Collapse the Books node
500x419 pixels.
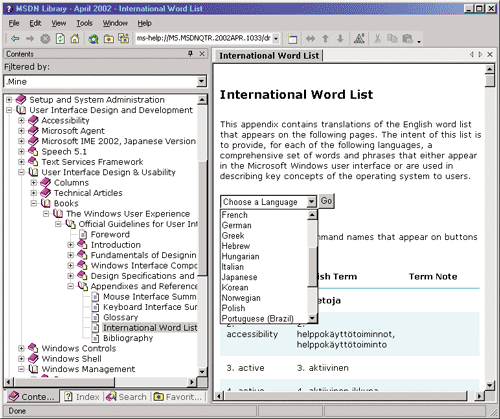coord(34,203)
